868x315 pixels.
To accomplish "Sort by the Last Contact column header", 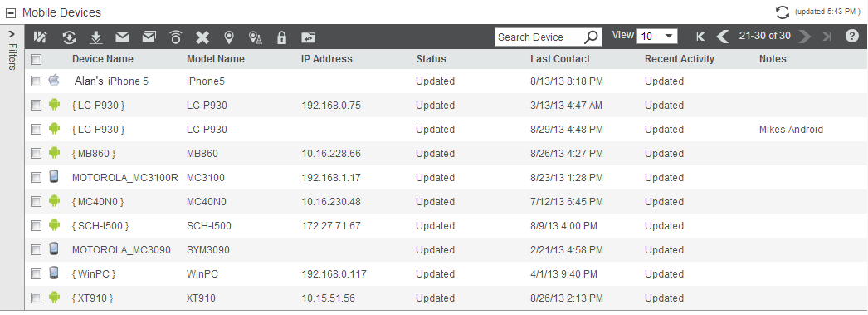I will pos(560,59).
